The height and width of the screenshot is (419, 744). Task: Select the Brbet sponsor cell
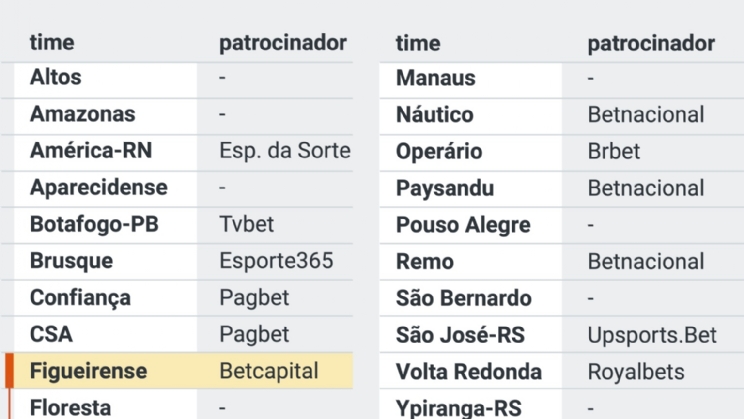pyautogui.click(x=614, y=151)
